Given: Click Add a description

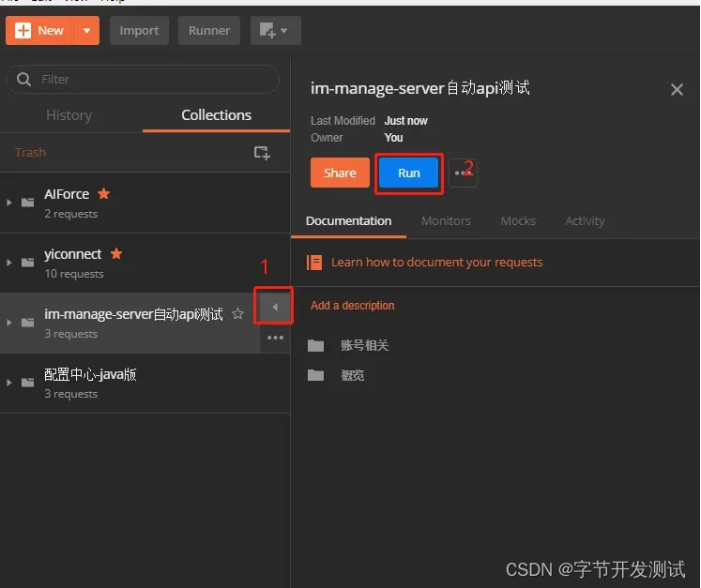Looking at the screenshot, I should (352, 306).
